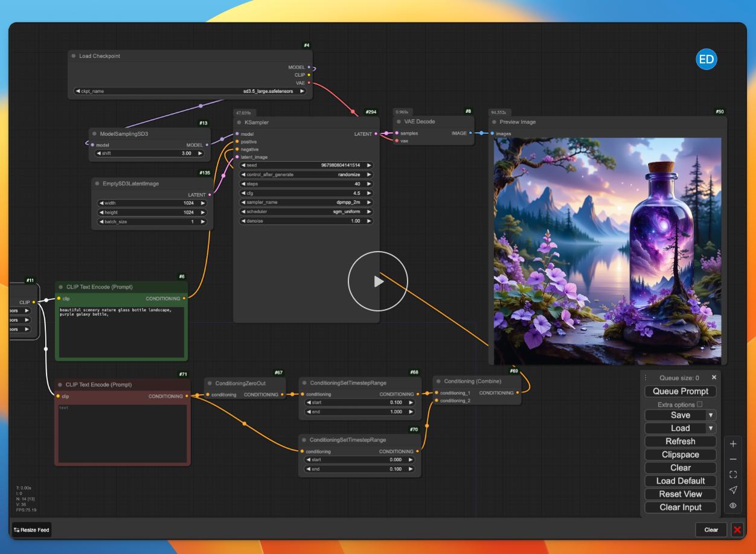
Task: Click the Clear button in the bottom bar
Action: pyautogui.click(x=711, y=530)
